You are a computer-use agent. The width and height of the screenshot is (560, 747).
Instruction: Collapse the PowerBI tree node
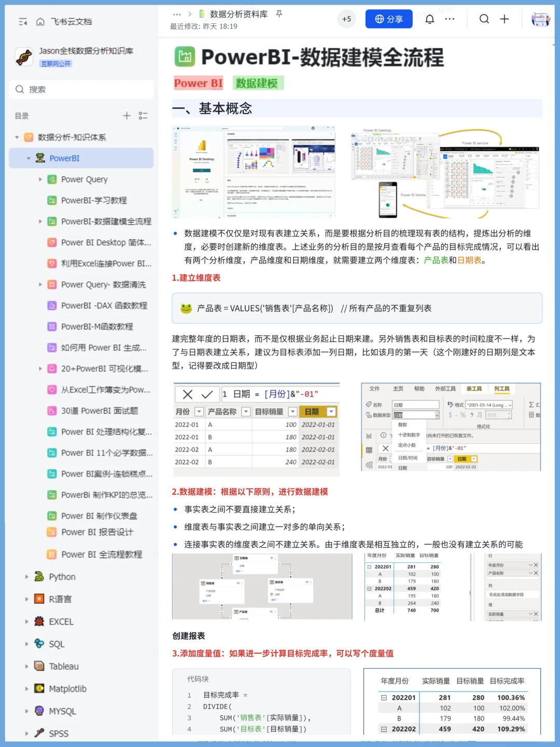coord(29,158)
